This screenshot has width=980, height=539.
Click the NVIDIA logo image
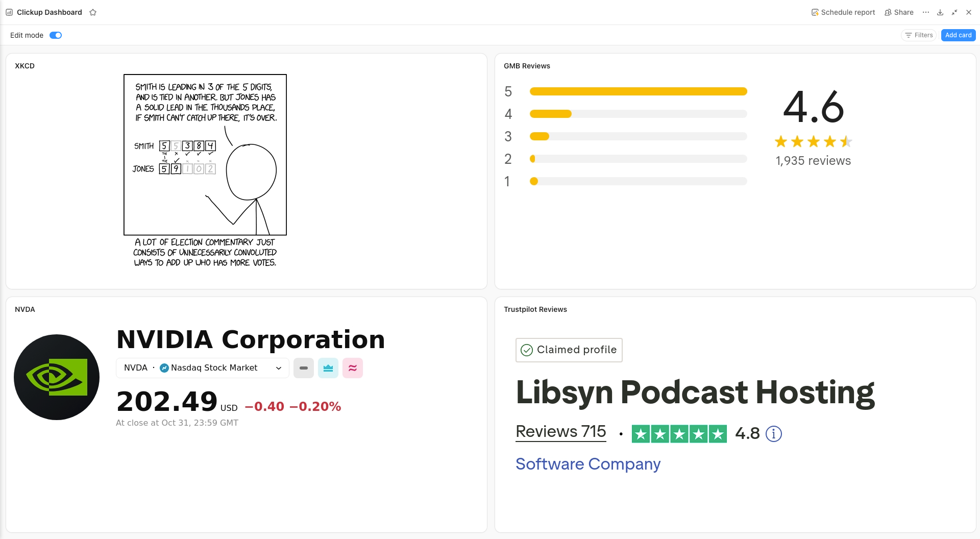click(x=57, y=377)
